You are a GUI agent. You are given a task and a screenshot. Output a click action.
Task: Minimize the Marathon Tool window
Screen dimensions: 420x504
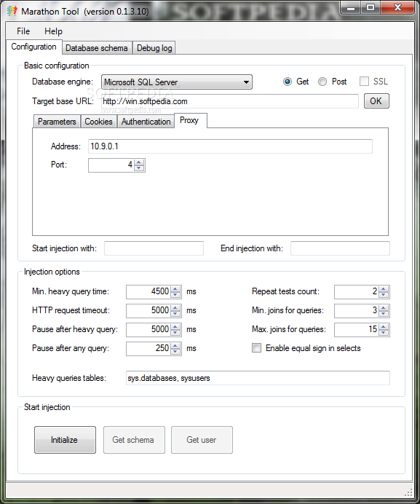coord(351,8)
